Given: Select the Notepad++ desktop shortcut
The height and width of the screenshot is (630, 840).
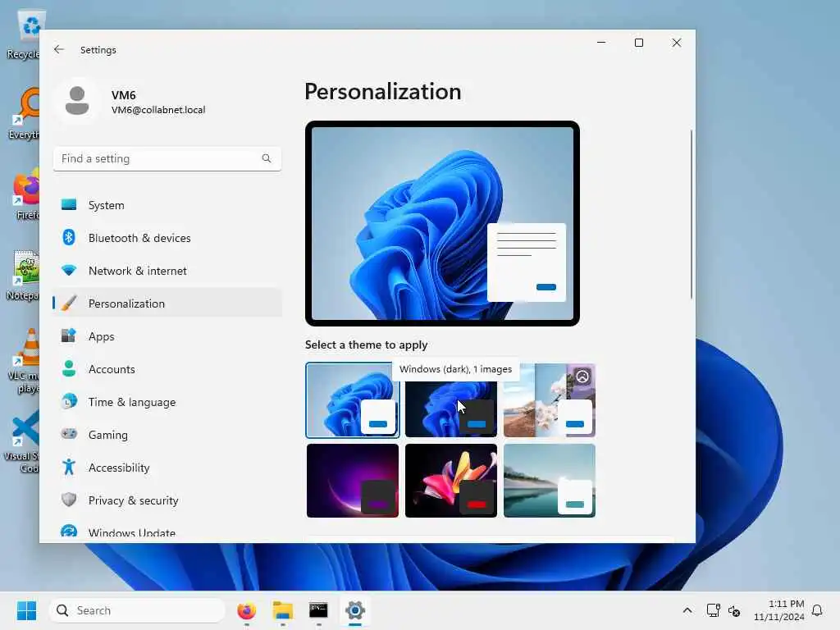Looking at the screenshot, I should (24, 276).
